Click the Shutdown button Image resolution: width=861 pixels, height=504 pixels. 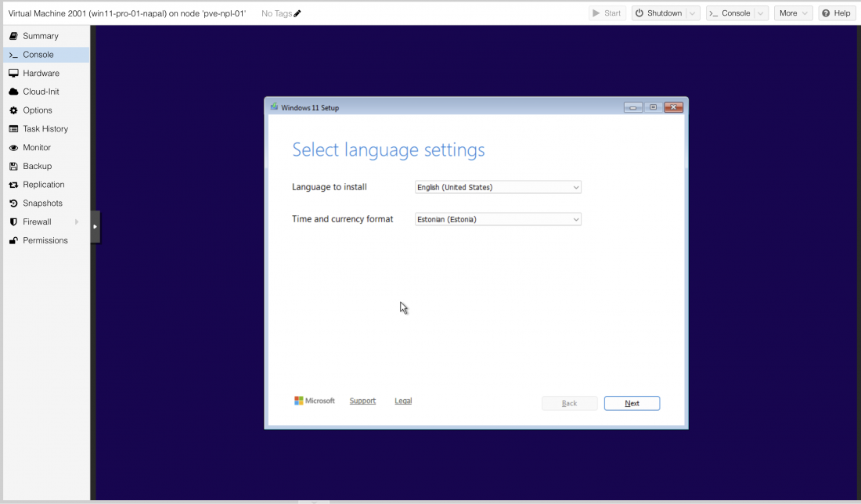[x=658, y=13]
